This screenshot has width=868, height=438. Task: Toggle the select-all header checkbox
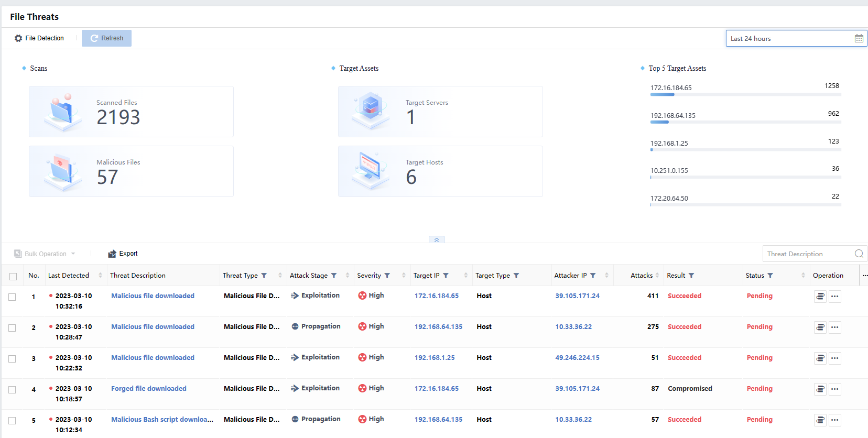13,276
